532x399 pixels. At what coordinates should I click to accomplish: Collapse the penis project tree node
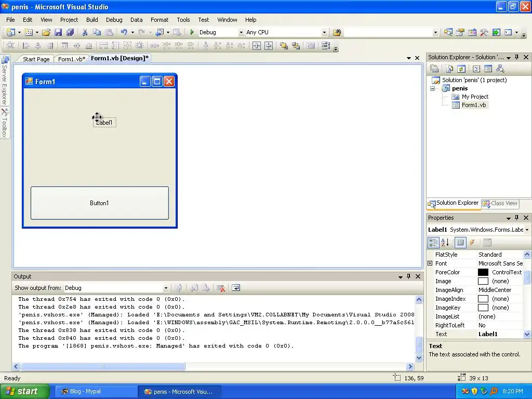click(x=433, y=88)
